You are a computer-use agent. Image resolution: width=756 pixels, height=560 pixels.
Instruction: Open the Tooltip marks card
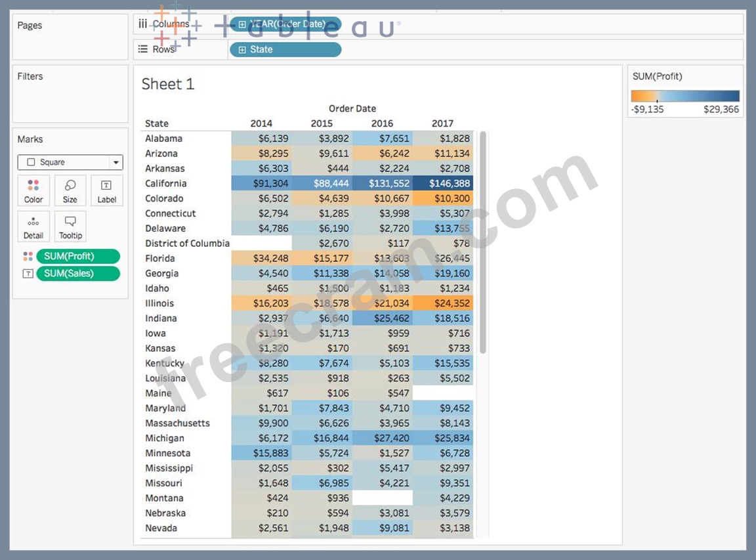pos(70,226)
